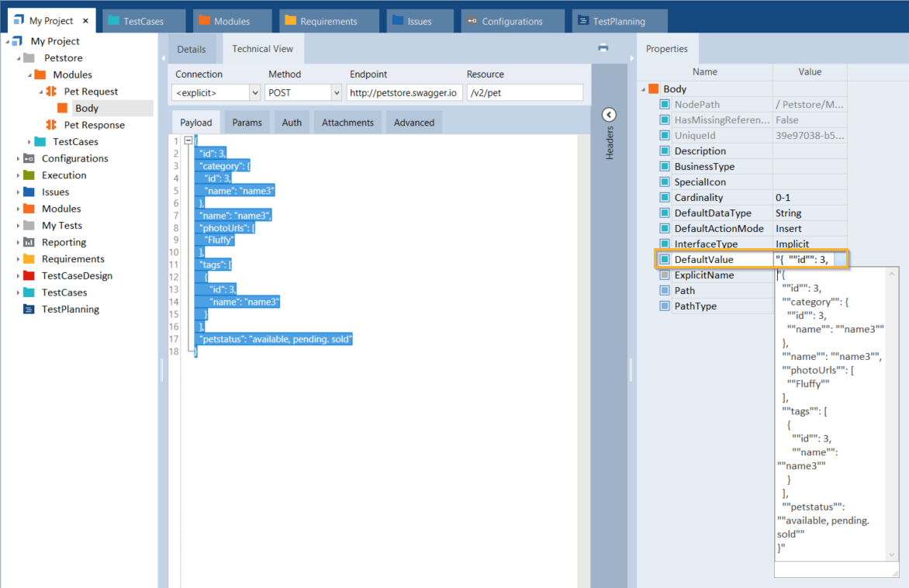Click the TestPlanning icon in project tree
The height and width of the screenshot is (588, 909).
(x=29, y=310)
